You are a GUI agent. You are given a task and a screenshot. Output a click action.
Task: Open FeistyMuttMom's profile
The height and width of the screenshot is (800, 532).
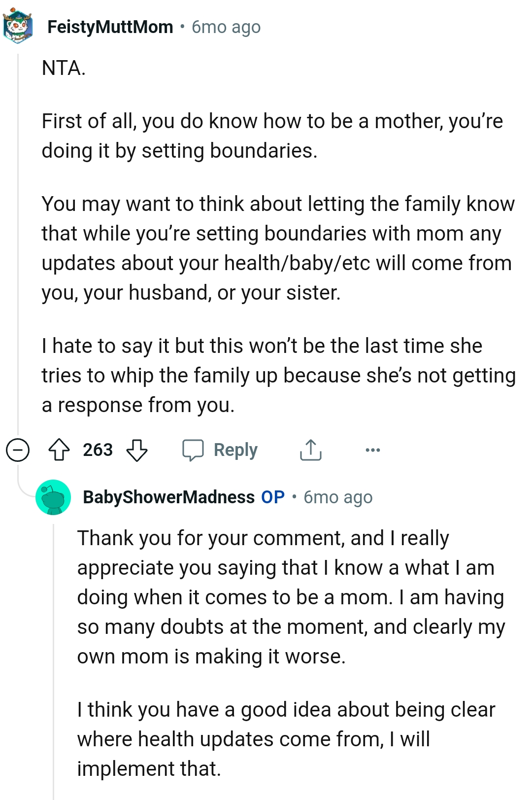pyautogui.click(x=111, y=27)
